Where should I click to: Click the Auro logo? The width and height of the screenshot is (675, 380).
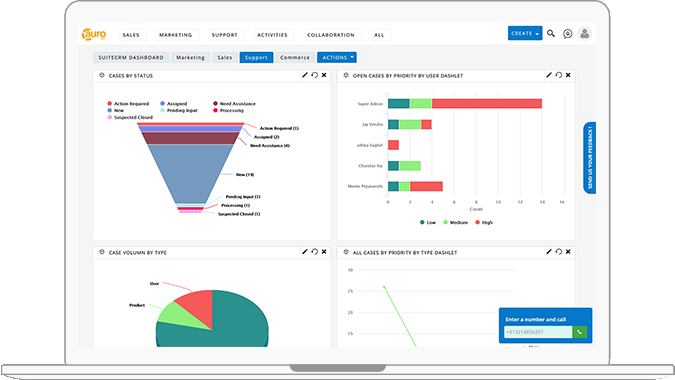94,34
